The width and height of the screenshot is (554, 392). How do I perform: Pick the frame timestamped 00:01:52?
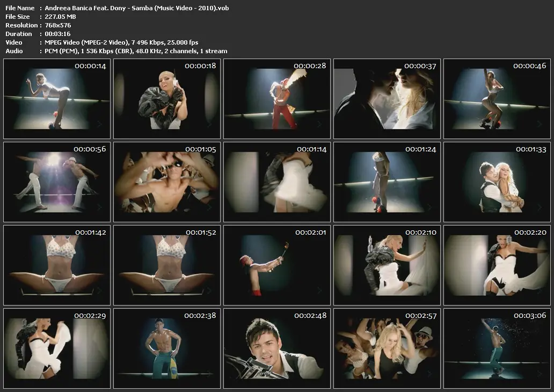point(167,265)
